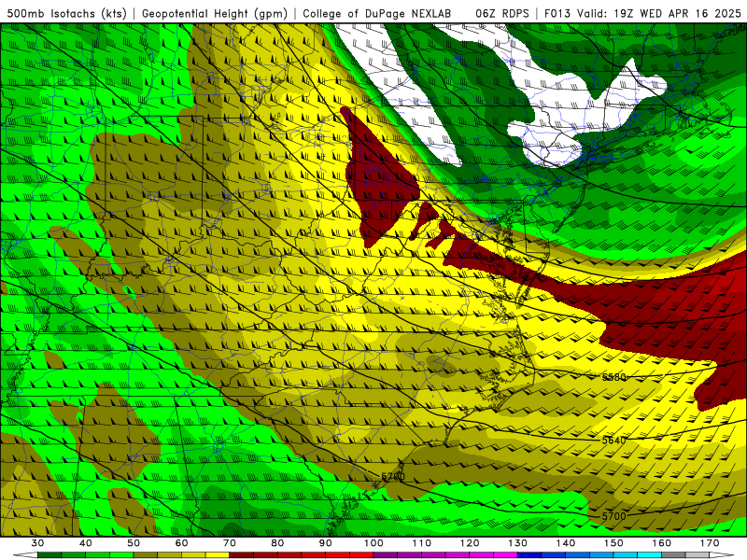Select the dark green legend swatch under 30

(x=49, y=555)
